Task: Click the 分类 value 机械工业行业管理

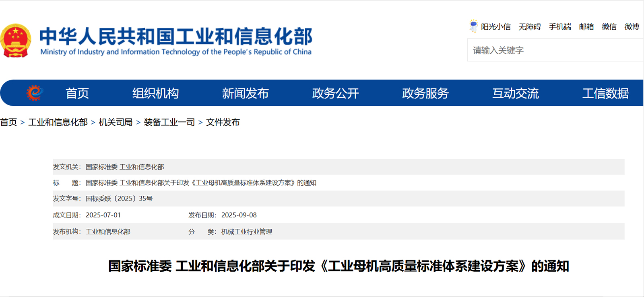Action: [247, 231]
